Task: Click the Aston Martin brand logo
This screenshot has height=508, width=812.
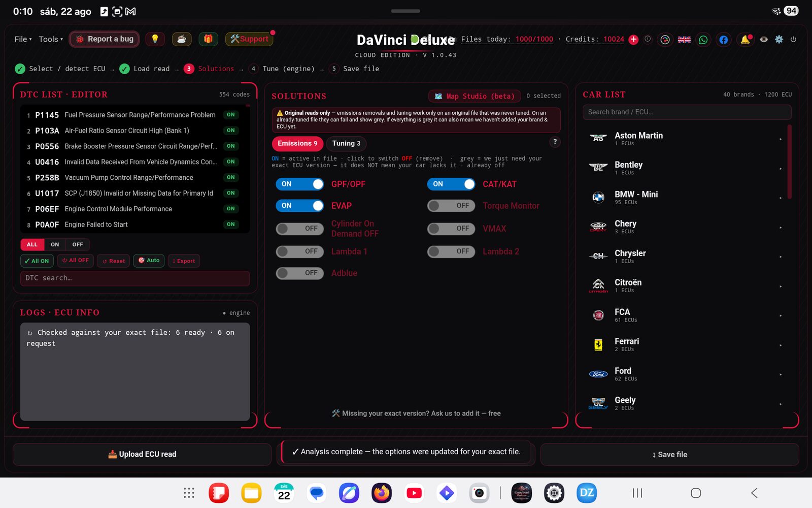Action: (x=598, y=138)
